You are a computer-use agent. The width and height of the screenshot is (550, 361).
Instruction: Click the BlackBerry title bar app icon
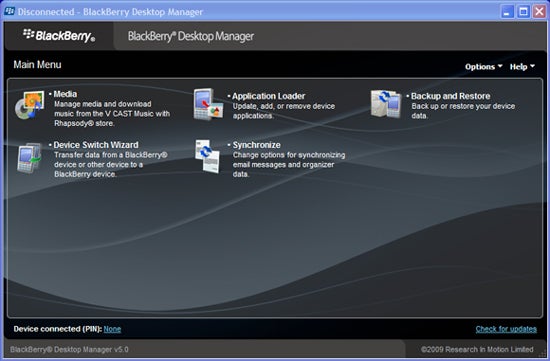9,11
